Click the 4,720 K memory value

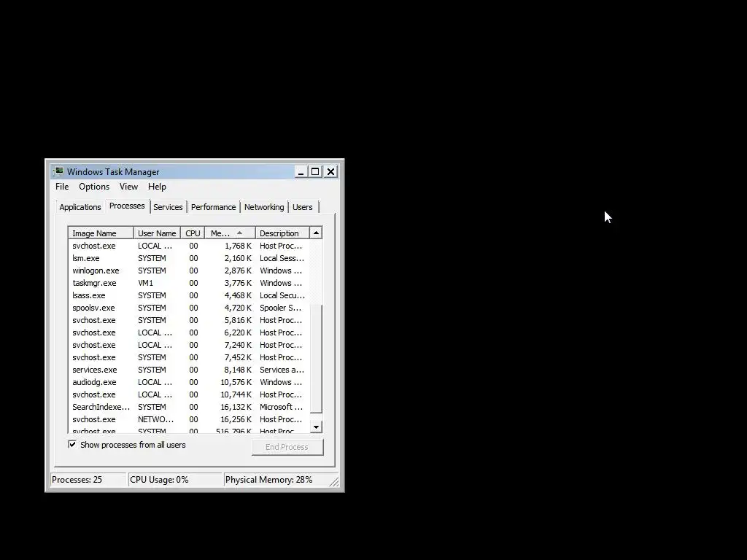click(238, 308)
